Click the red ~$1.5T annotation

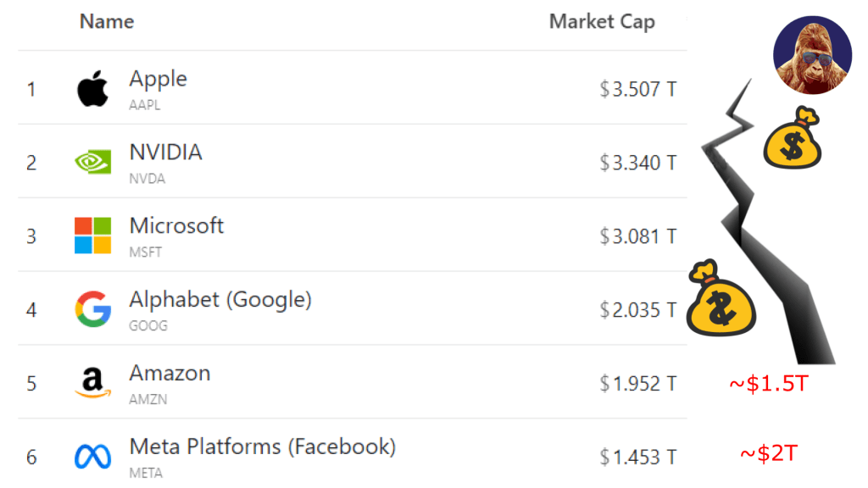click(x=769, y=384)
